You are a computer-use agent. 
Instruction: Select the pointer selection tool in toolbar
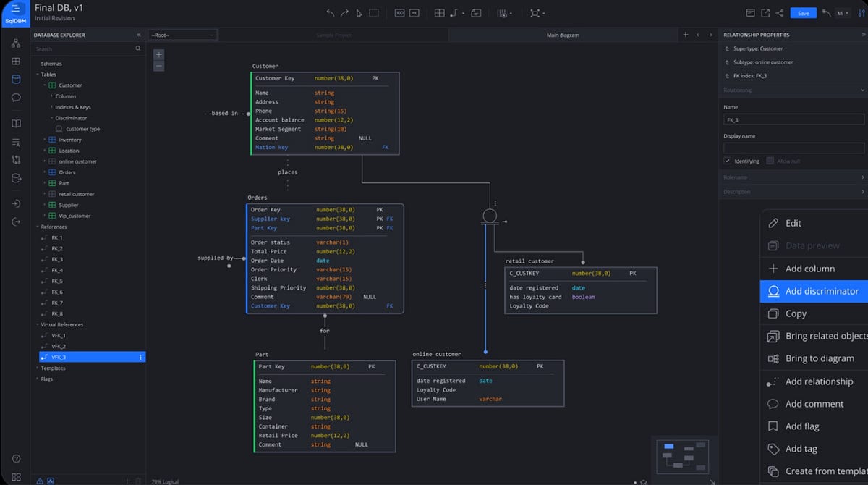(x=359, y=12)
